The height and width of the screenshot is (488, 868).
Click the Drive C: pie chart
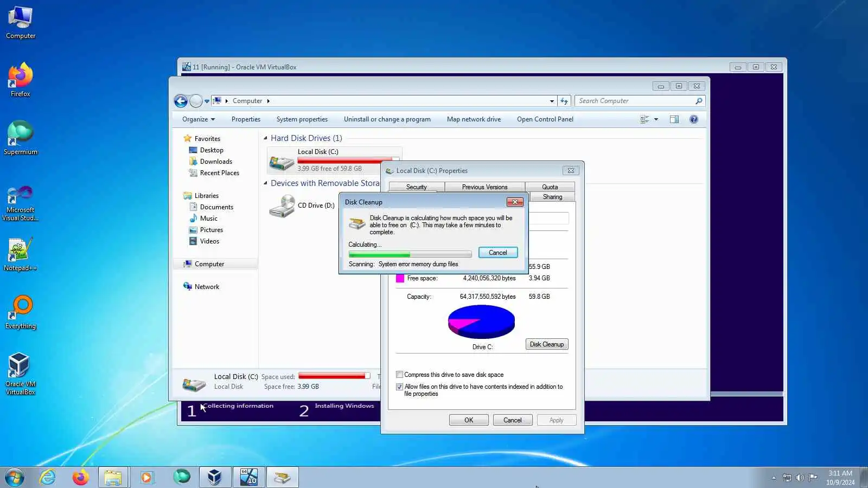pyautogui.click(x=481, y=322)
